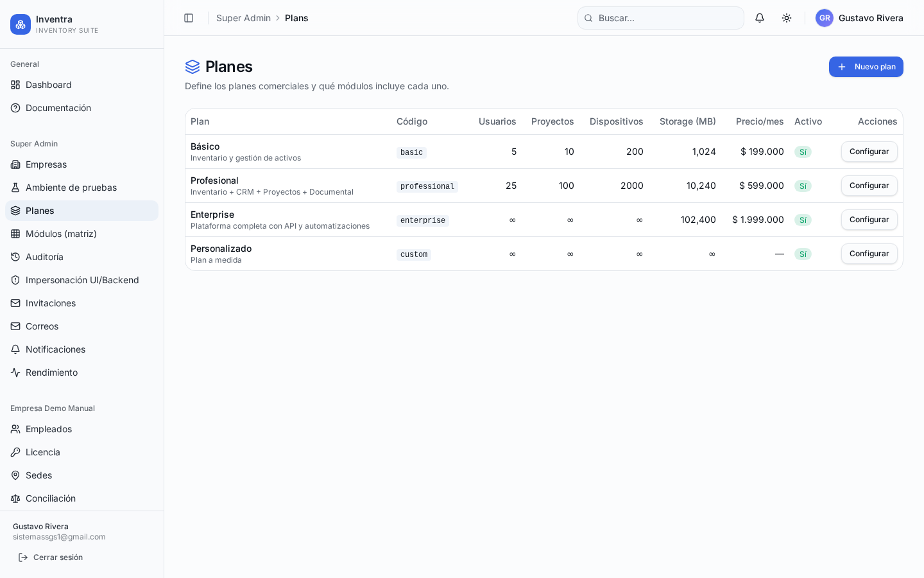Click the Licencia key icon

(x=15, y=452)
